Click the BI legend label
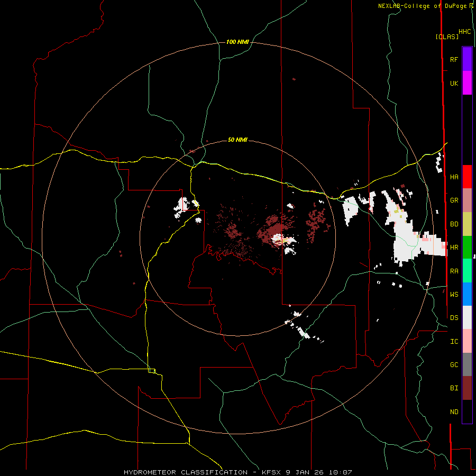476x476 pixels. click(x=454, y=388)
